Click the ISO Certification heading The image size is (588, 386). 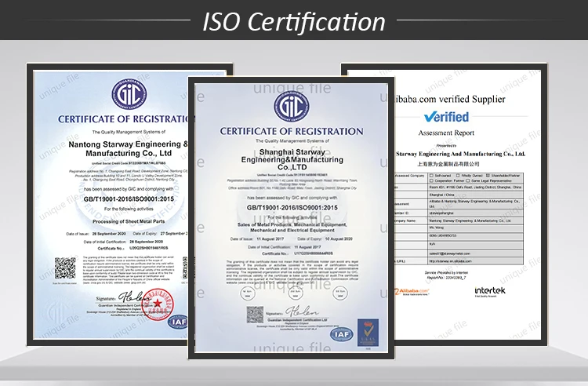pyautogui.click(x=294, y=21)
